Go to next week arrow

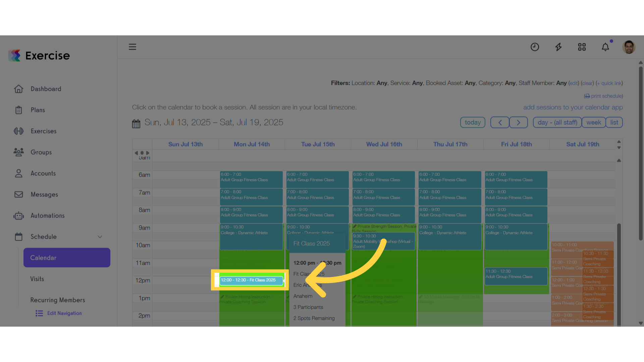click(x=519, y=123)
